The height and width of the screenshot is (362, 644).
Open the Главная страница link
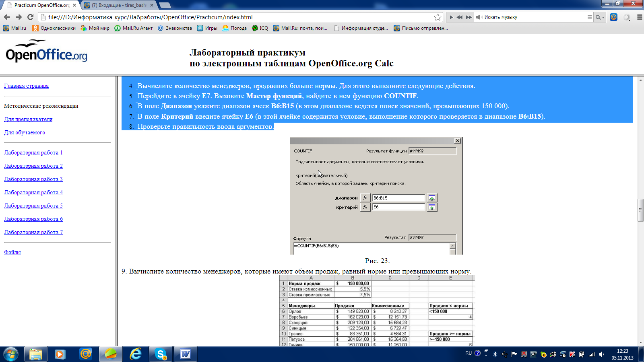point(26,86)
